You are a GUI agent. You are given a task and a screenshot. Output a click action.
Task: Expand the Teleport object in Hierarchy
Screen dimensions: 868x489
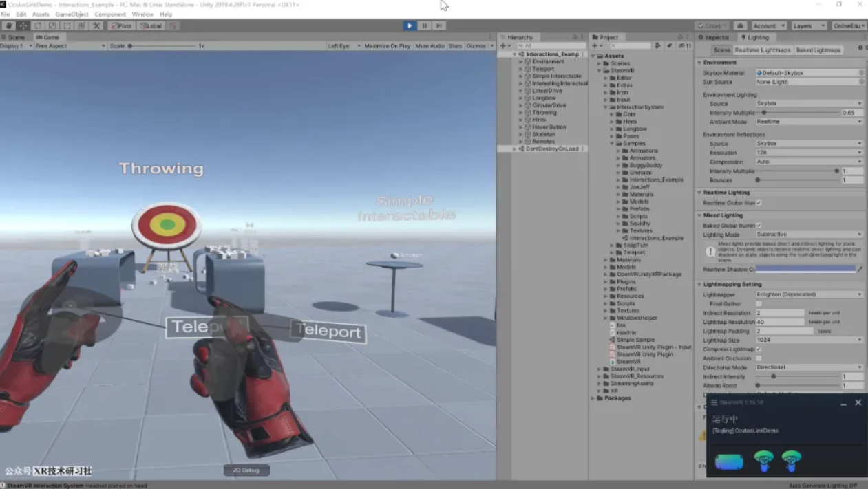click(x=521, y=69)
